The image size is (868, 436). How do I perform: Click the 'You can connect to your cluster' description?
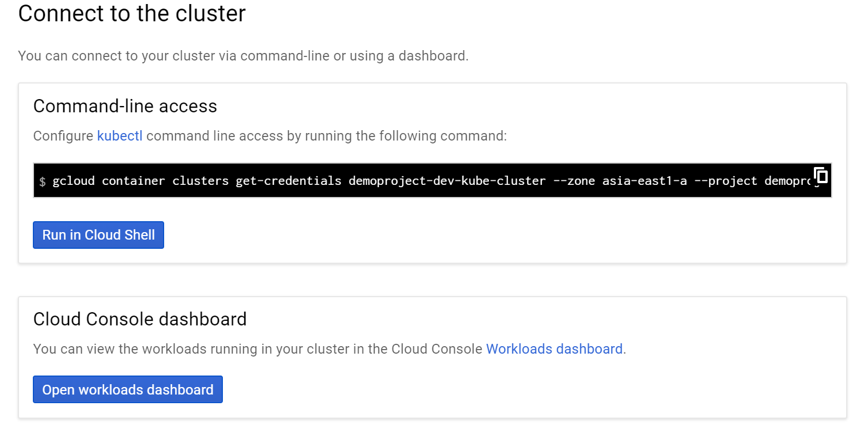click(x=243, y=56)
